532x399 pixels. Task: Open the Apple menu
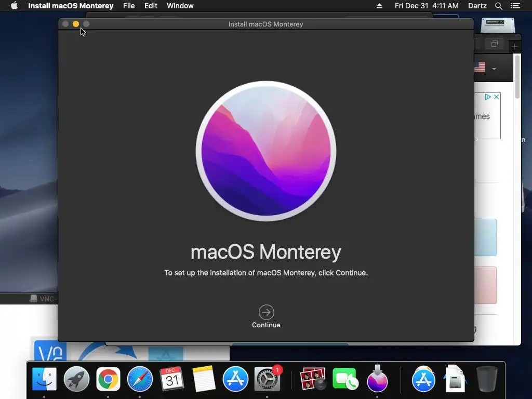pyautogui.click(x=14, y=6)
